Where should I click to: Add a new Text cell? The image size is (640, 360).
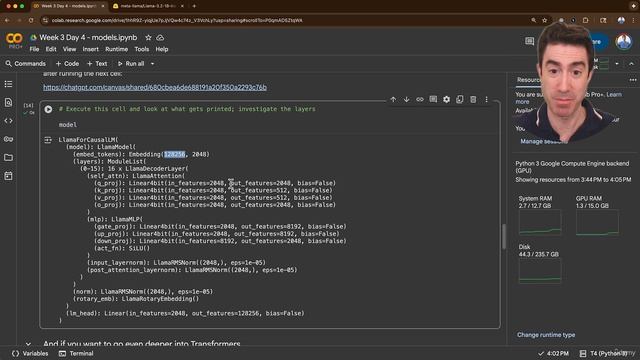[97, 64]
